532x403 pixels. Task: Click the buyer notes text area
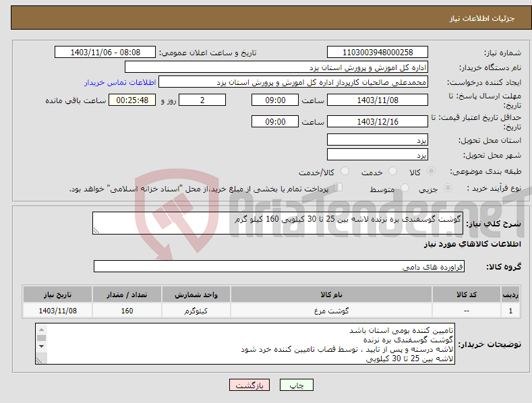coord(245,344)
